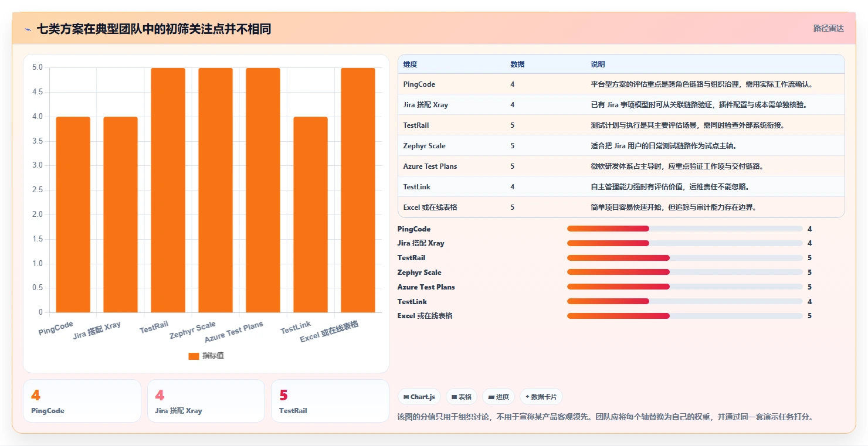Open the PingCode data card

(x=82, y=401)
